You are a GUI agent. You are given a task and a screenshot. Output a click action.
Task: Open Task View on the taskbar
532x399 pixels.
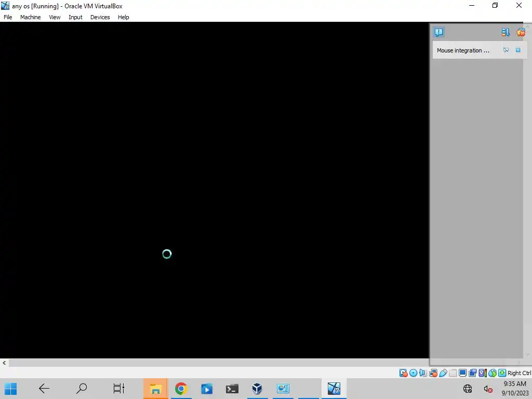(119, 389)
